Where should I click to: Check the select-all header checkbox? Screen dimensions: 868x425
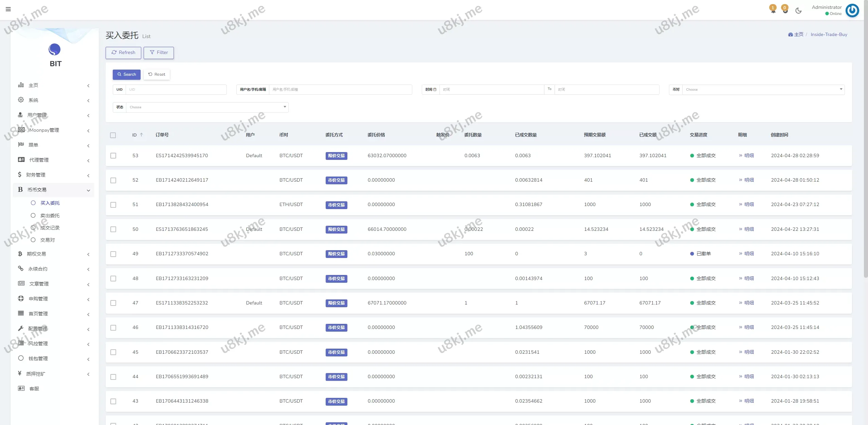pyautogui.click(x=113, y=135)
